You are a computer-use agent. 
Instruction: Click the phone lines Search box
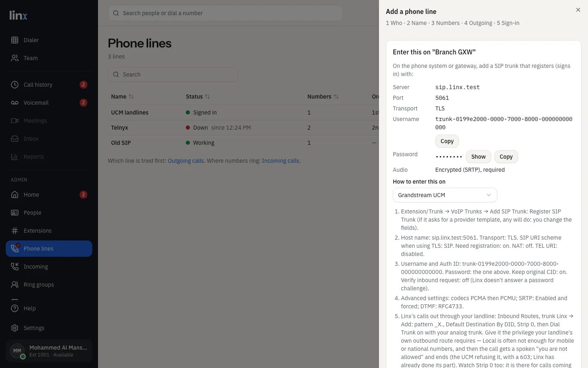(x=173, y=74)
